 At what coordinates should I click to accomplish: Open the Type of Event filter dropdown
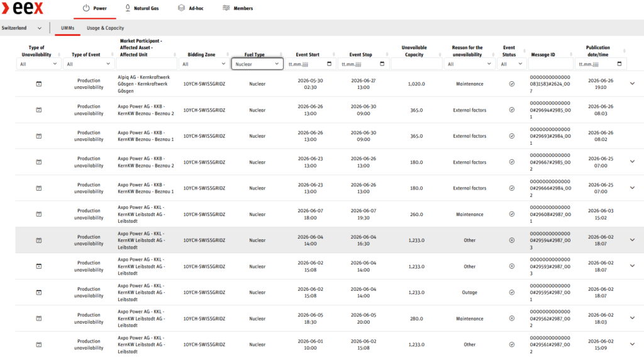(88, 64)
